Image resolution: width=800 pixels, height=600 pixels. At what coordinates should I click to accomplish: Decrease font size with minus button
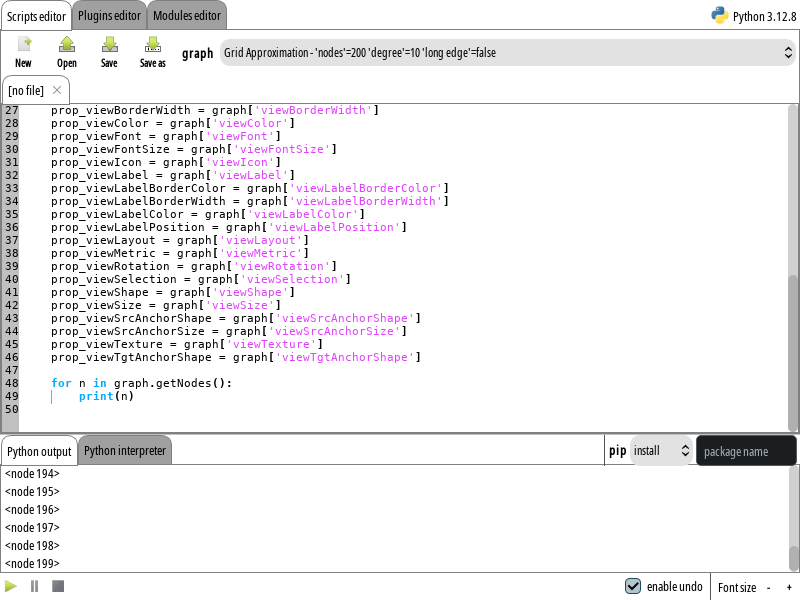pyautogui.click(x=769, y=587)
